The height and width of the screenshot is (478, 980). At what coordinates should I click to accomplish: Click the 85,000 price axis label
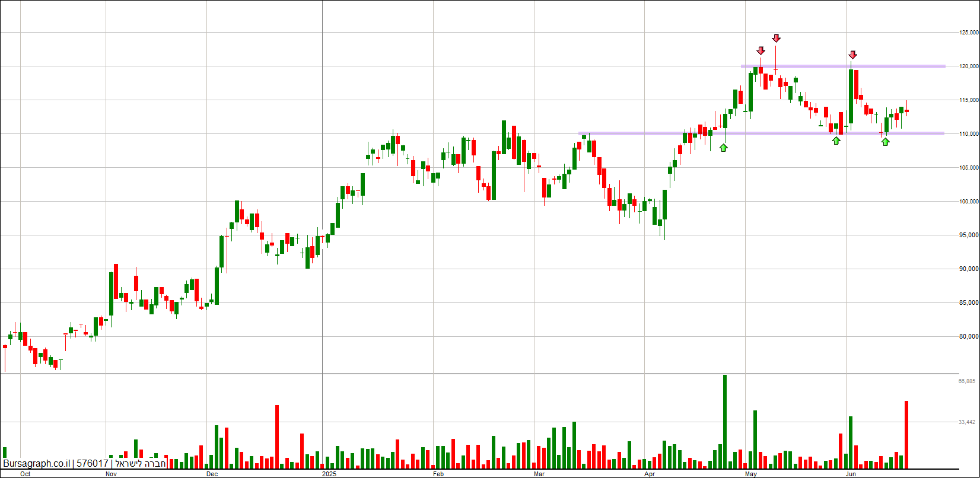point(968,302)
